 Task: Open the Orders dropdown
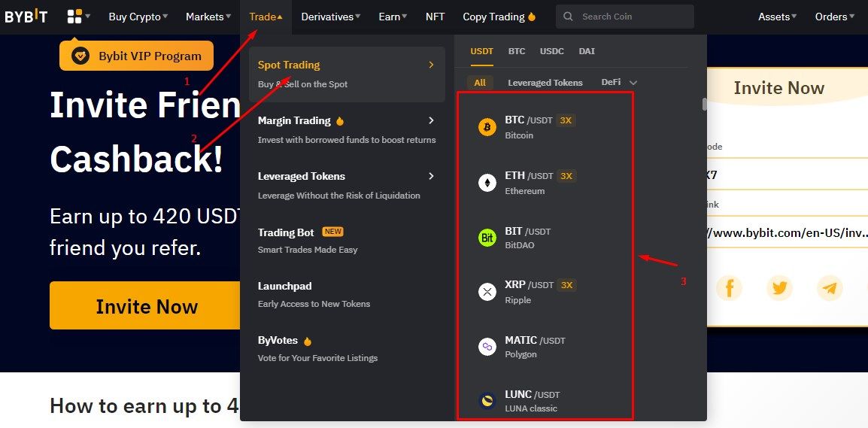(x=835, y=17)
